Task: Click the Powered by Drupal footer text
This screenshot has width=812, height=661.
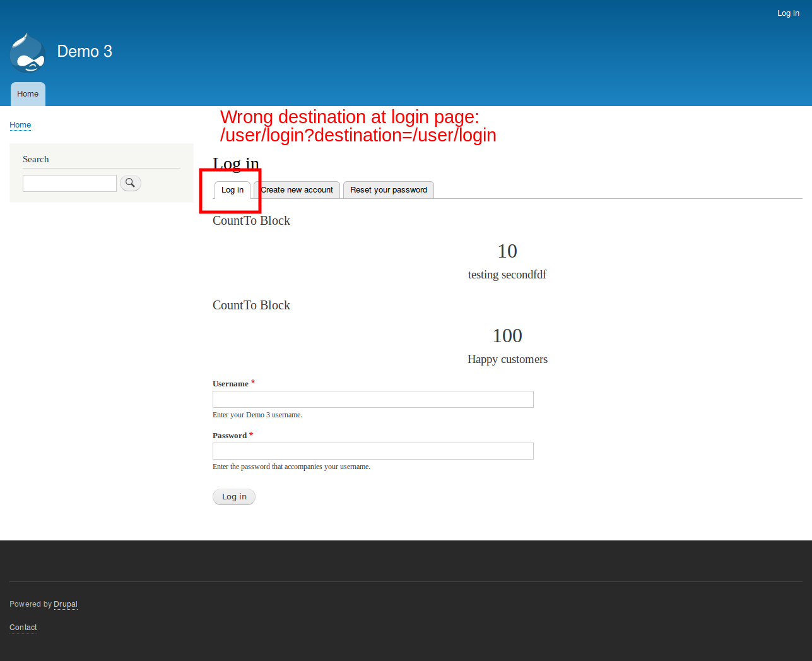Action: (30, 604)
